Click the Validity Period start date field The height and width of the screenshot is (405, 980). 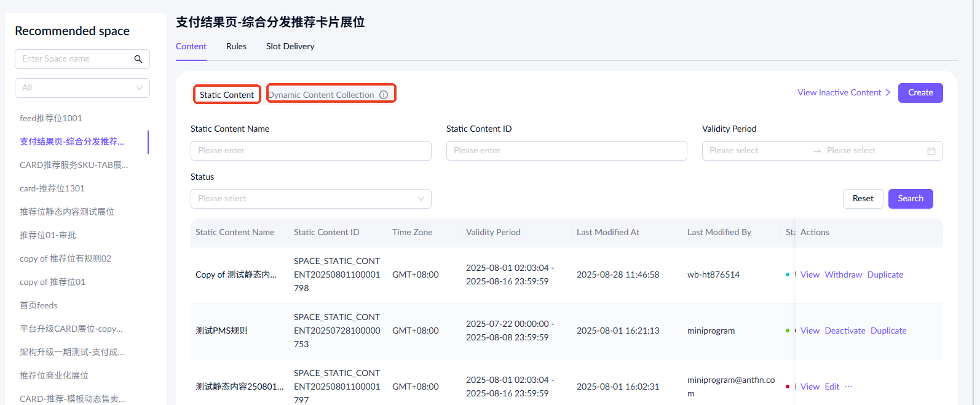756,151
